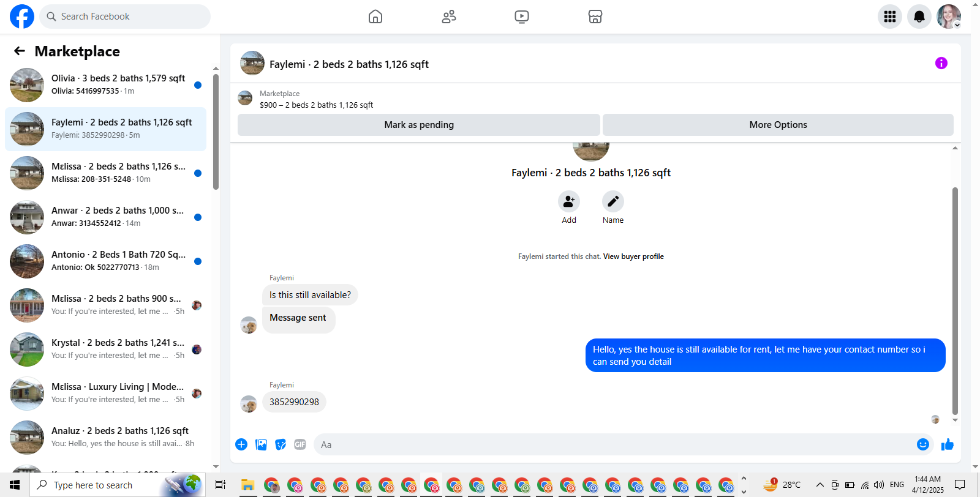Click the "Is this still available?" message
This screenshot has height=497, width=980.
[x=310, y=295]
